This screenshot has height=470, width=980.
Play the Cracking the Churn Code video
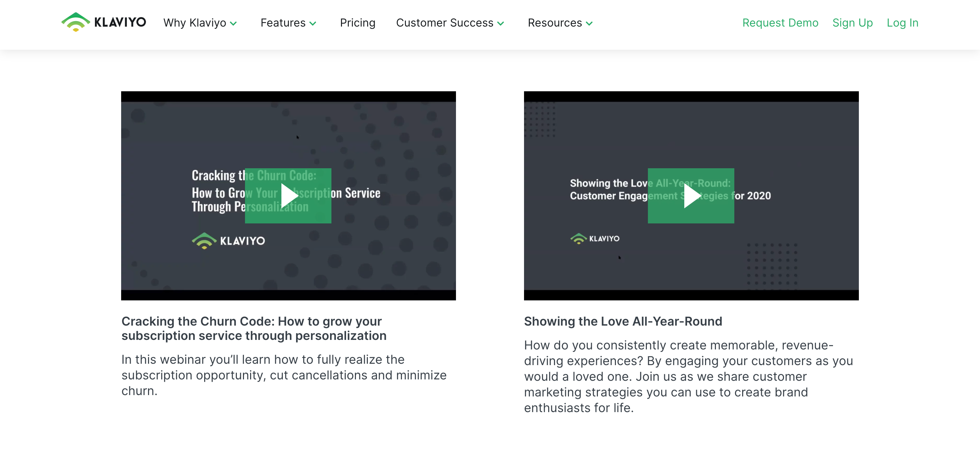[x=288, y=195]
